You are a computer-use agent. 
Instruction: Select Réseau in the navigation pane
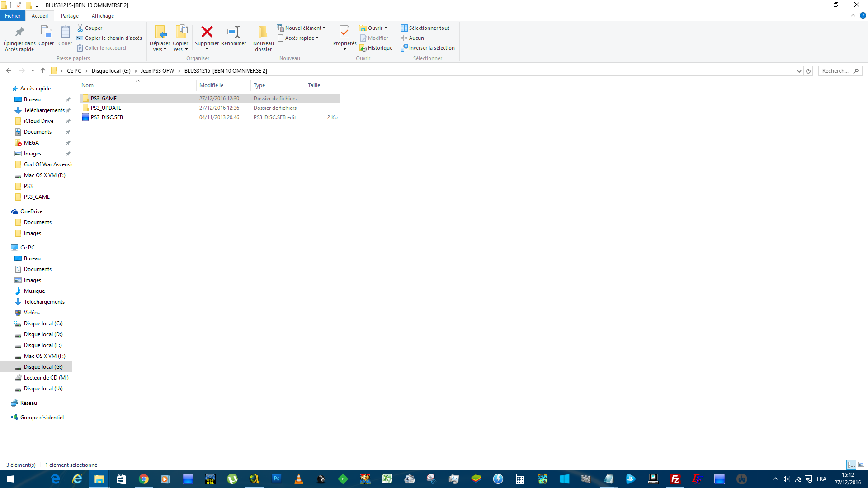28,403
